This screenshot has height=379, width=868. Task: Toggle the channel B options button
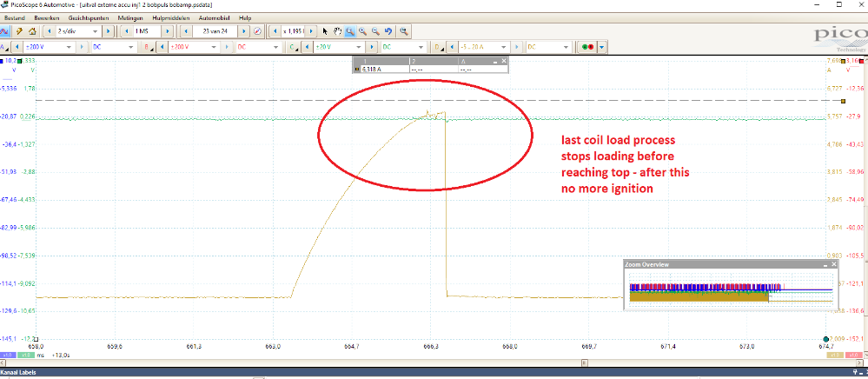pos(148,47)
